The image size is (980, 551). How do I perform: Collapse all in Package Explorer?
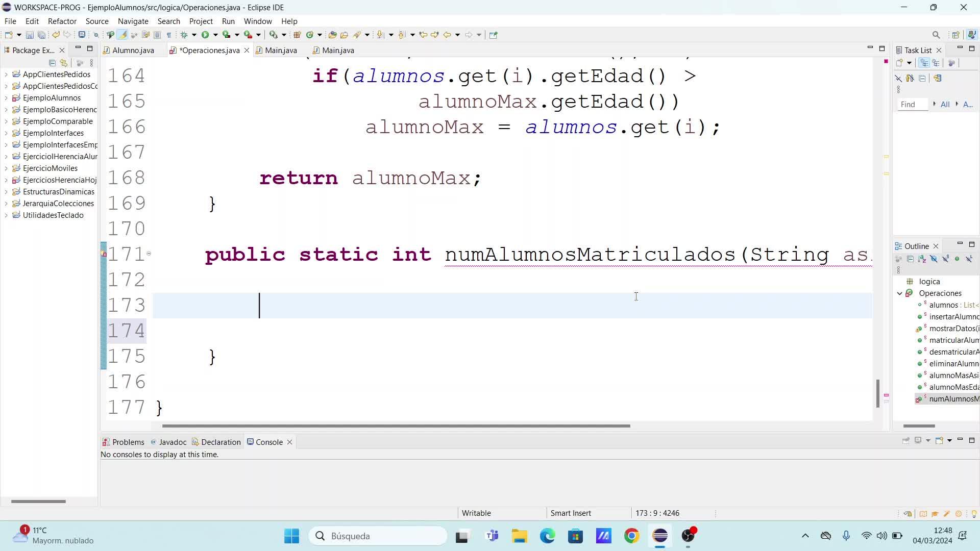[x=52, y=63]
